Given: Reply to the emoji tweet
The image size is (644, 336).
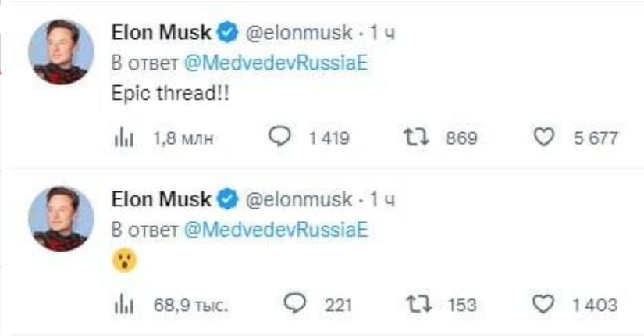Looking at the screenshot, I should click(x=297, y=303).
